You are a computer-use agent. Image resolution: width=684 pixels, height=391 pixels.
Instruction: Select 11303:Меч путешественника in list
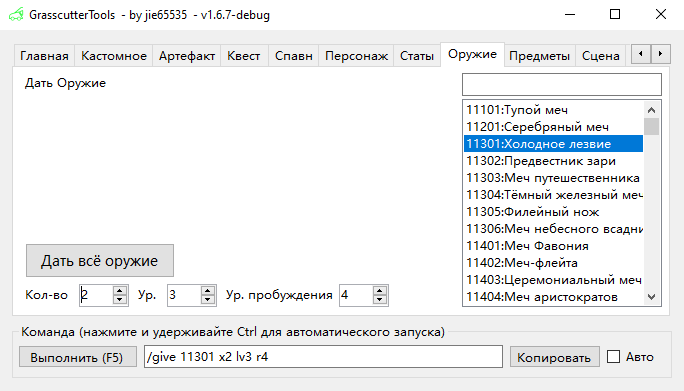pos(554,178)
